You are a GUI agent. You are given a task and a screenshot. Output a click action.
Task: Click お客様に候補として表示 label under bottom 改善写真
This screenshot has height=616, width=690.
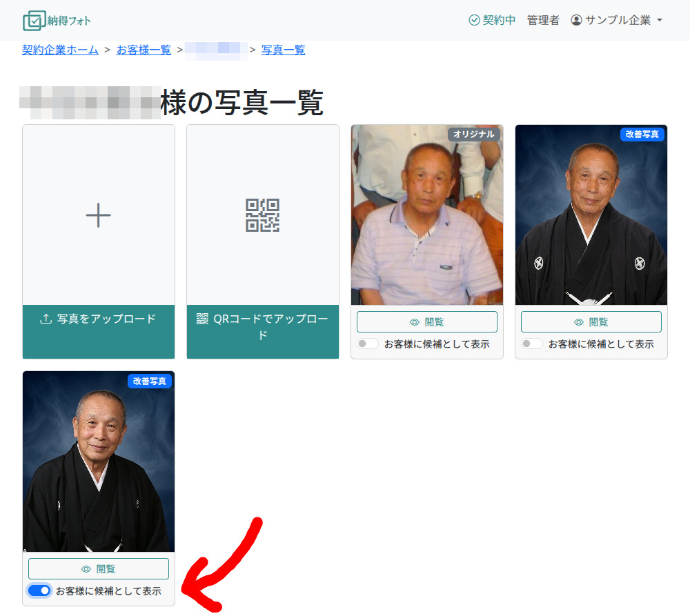tap(109, 591)
